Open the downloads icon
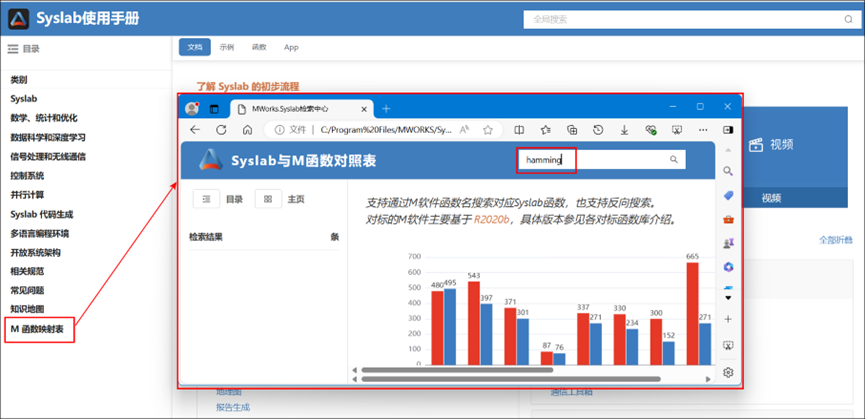 624,130
